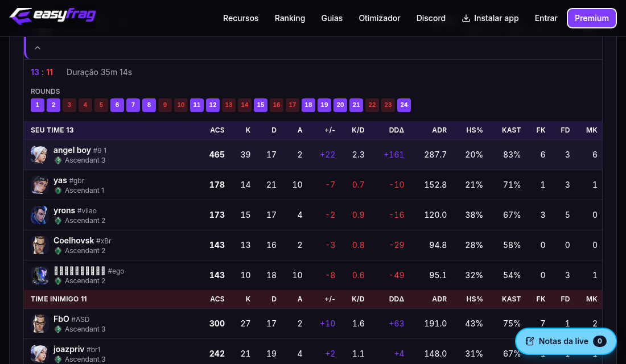The height and width of the screenshot is (364, 626).
Task: Click the #ego player's Ascendant 2 rank icon
Action: [58, 281]
